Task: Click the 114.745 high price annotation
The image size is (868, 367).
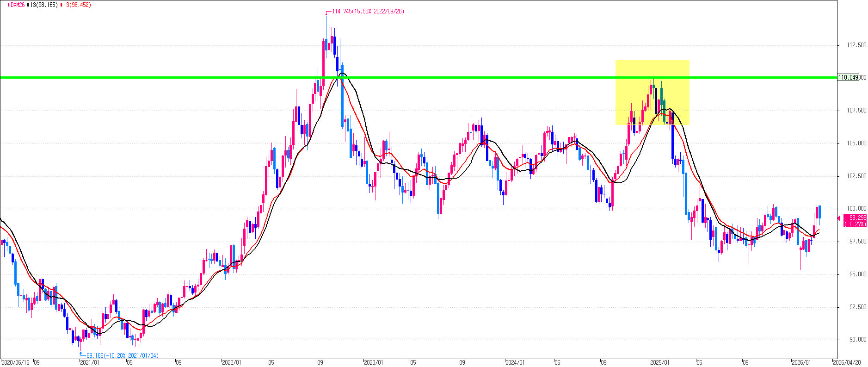Action: point(368,12)
